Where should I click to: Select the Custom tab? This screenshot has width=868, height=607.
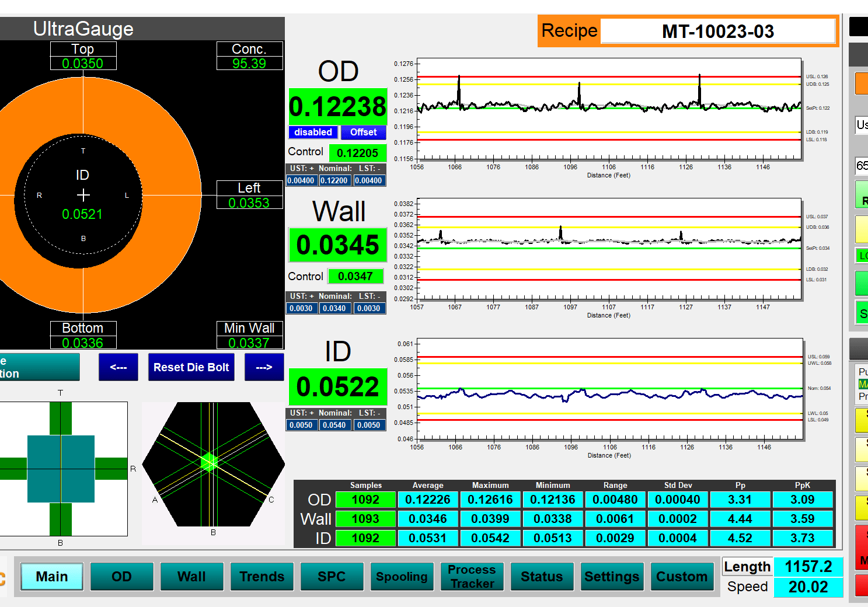coord(682,577)
